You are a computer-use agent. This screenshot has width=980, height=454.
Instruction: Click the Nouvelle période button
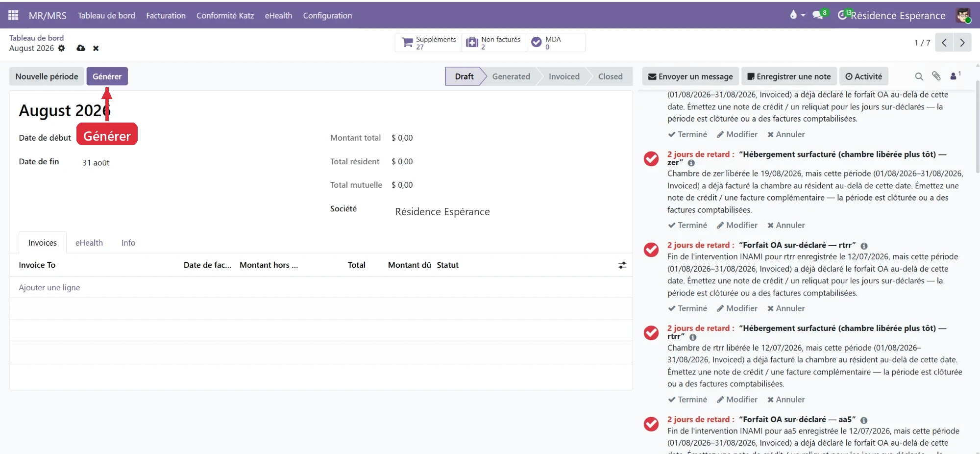(x=47, y=76)
